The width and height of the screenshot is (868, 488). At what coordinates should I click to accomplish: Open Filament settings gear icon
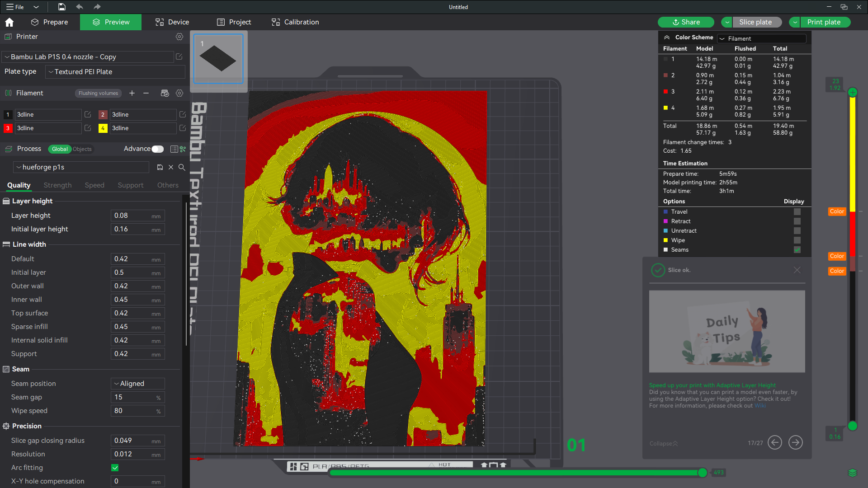tap(179, 93)
